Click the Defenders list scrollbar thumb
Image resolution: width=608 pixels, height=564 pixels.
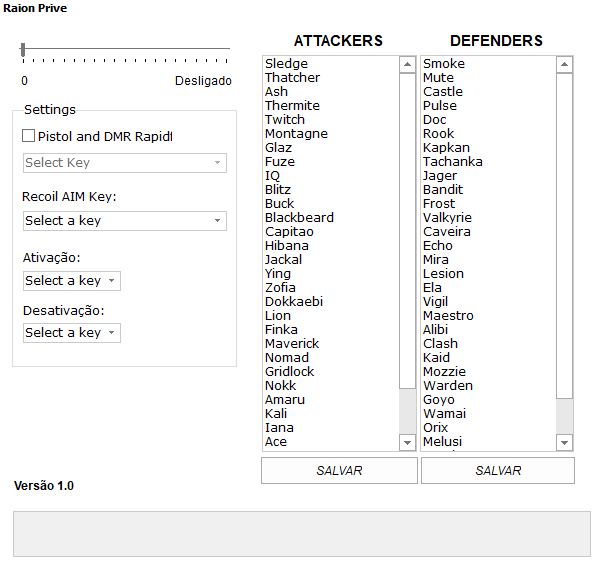[x=565, y=236]
